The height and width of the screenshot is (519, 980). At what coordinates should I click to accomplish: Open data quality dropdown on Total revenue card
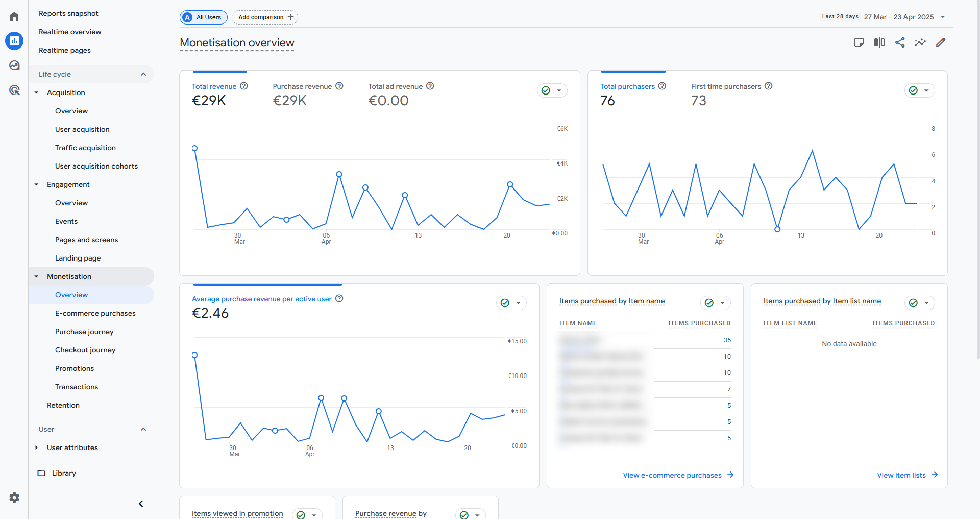[552, 90]
